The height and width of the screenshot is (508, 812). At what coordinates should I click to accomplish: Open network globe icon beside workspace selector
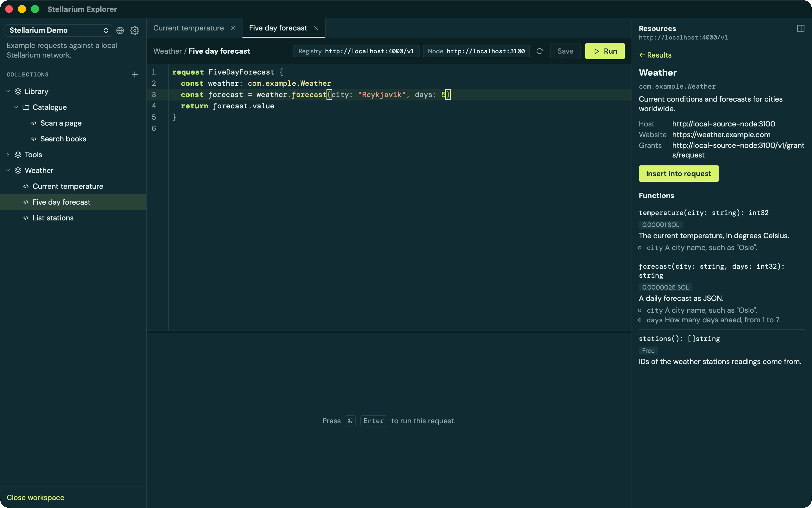120,30
